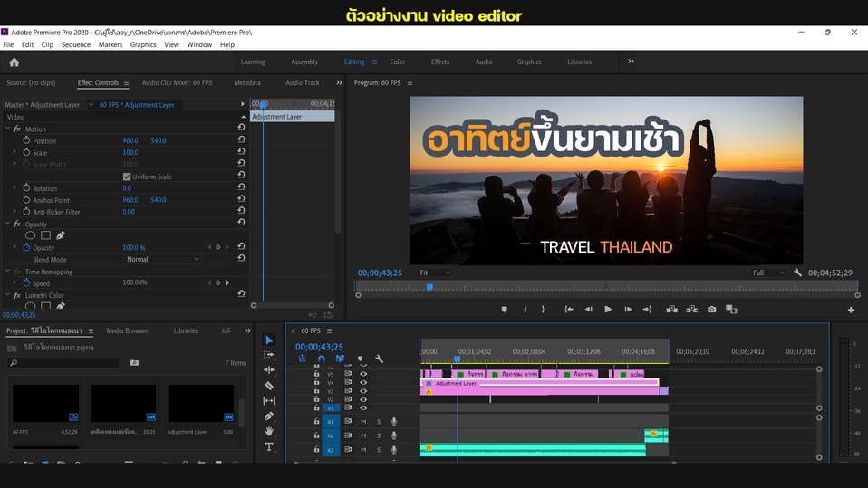Select the Selection tool arrow
Image resolution: width=868 pixels, height=488 pixels.
[269, 340]
